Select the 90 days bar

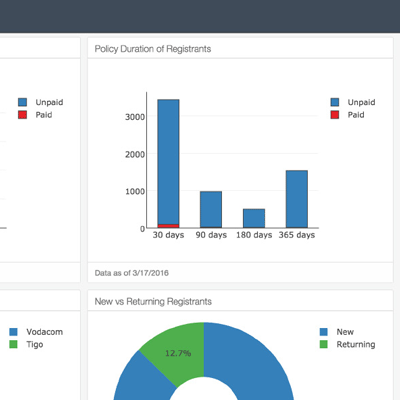(211, 210)
